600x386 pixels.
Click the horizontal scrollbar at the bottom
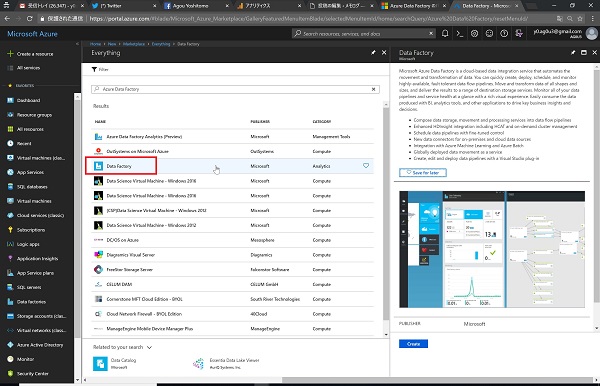pyautogui.click(x=437, y=380)
